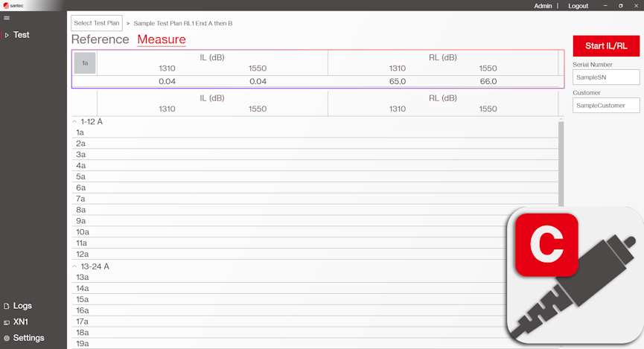Switch to the Reference tab
The height and width of the screenshot is (349, 644).
[x=100, y=39]
